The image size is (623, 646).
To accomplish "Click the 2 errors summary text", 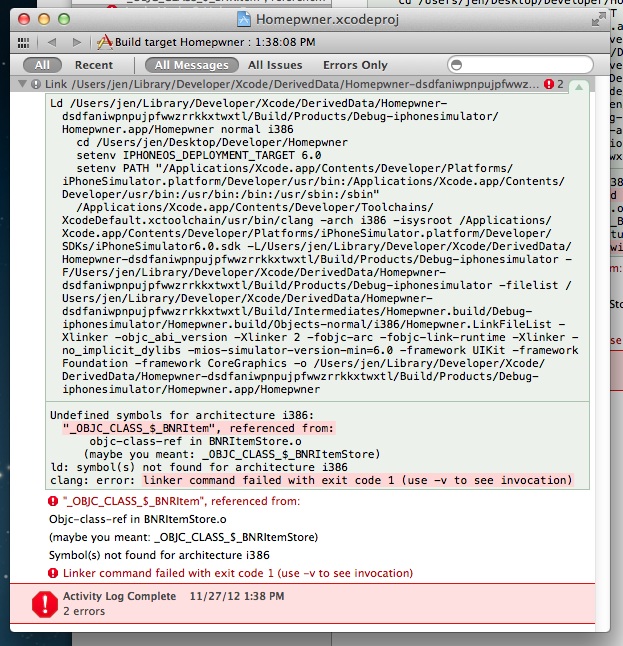I will coord(84,611).
